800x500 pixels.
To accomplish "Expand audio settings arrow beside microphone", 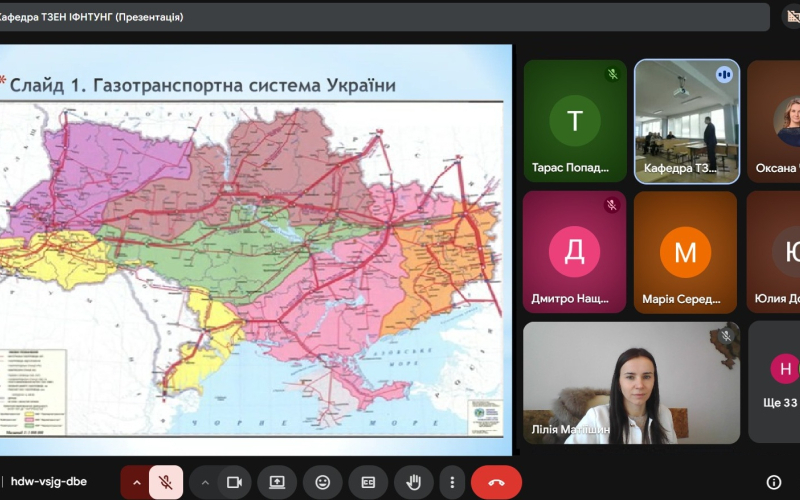I will pos(137,482).
